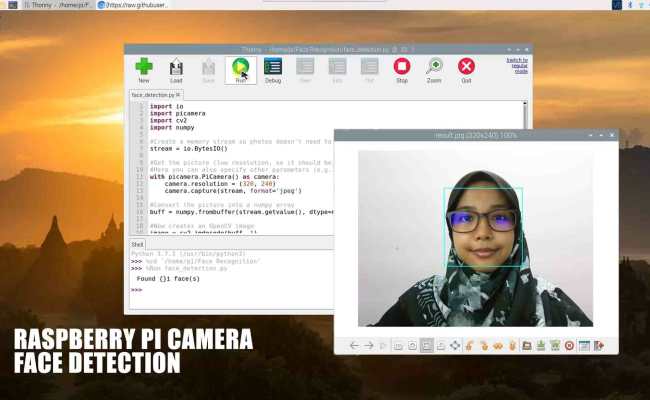The width and height of the screenshot is (650, 400).
Task: Click the 'import numpy' code line
Action: pyautogui.click(x=172, y=128)
